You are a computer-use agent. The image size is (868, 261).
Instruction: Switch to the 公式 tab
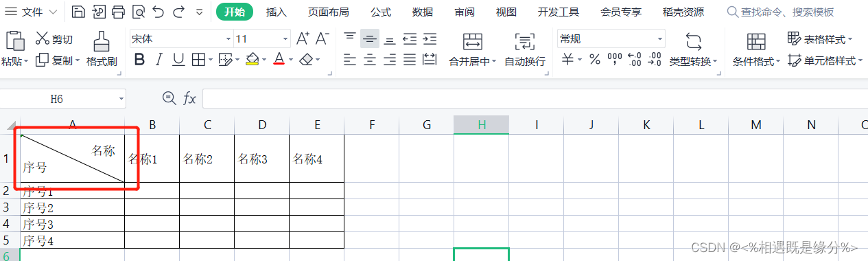pyautogui.click(x=381, y=12)
